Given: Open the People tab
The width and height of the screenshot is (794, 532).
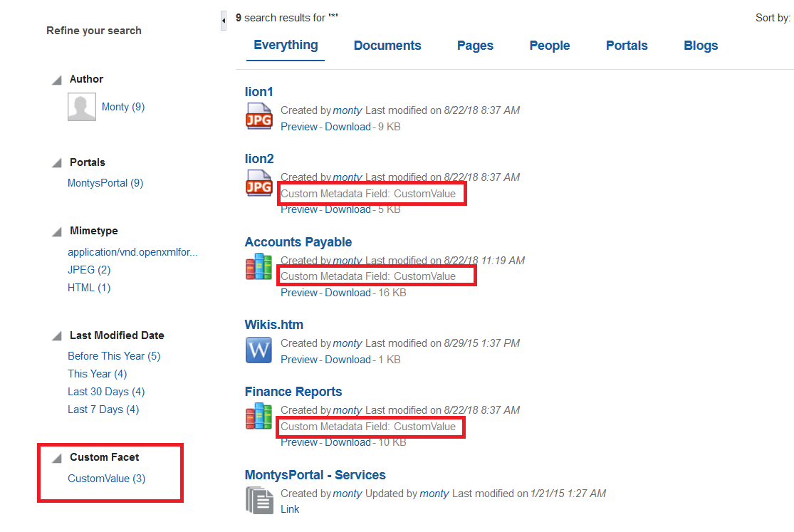Looking at the screenshot, I should (549, 45).
